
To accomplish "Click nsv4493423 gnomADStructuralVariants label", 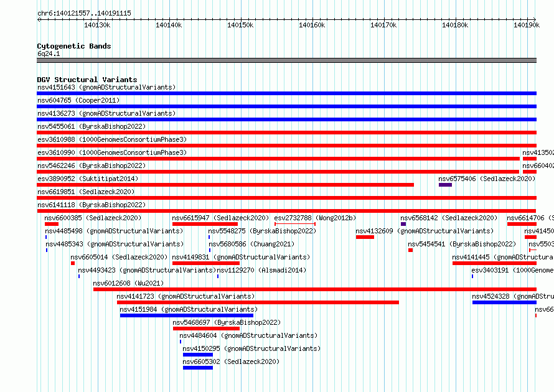I will (147, 270).
